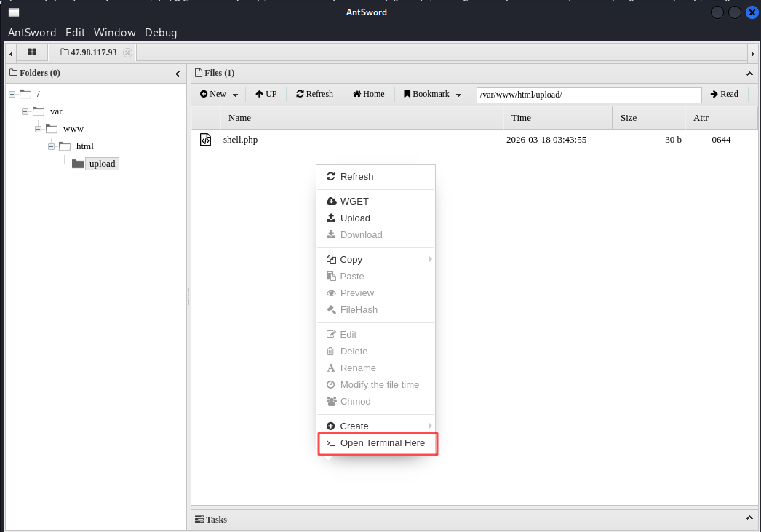Switch to the home grid tab
Image resolution: width=761 pixels, height=532 pixels.
(32, 52)
